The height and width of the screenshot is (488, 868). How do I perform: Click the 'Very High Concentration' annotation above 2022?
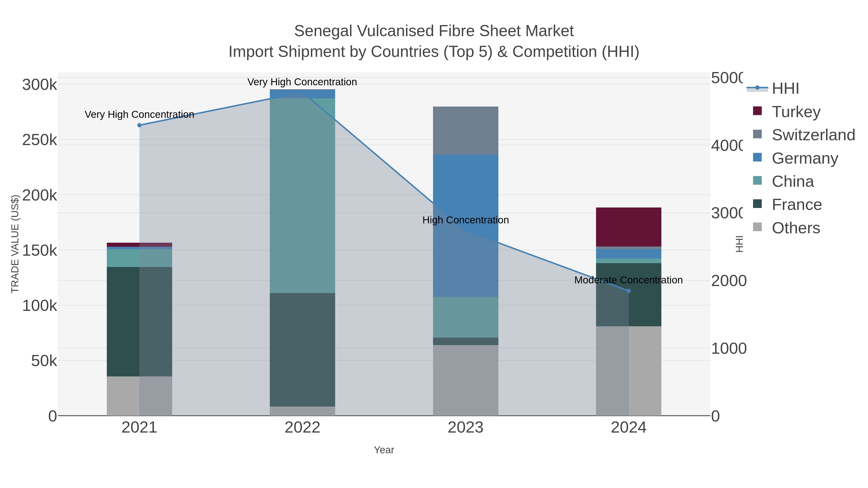tap(302, 82)
